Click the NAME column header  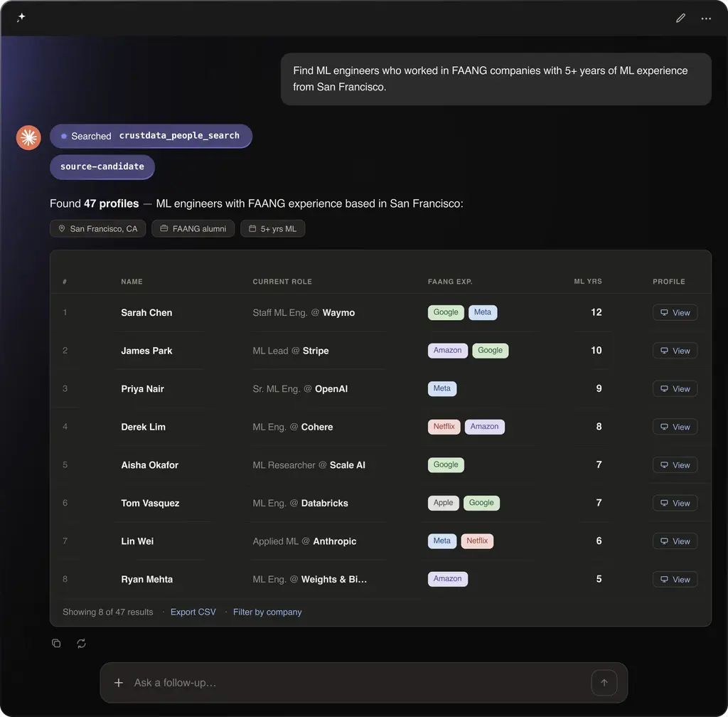[132, 282]
